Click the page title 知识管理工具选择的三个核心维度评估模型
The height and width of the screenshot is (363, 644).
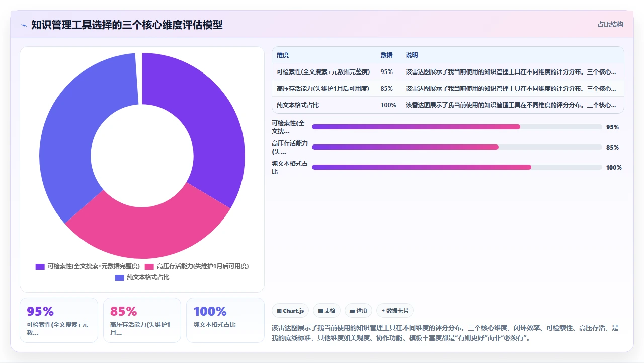[x=127, y=25]
